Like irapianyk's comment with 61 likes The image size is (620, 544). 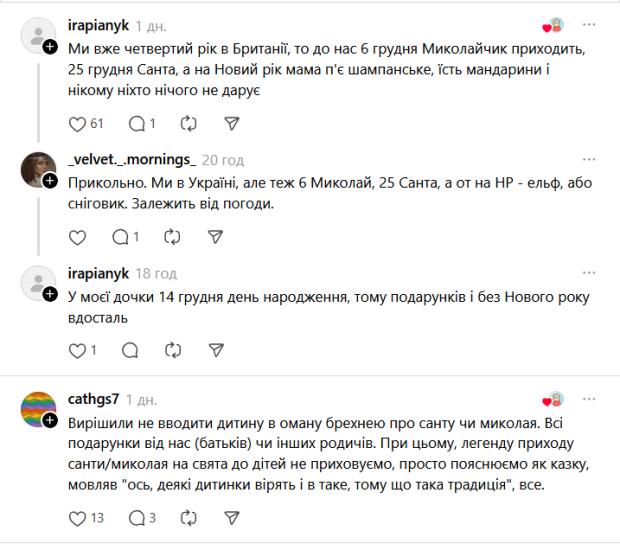[77, 124]
